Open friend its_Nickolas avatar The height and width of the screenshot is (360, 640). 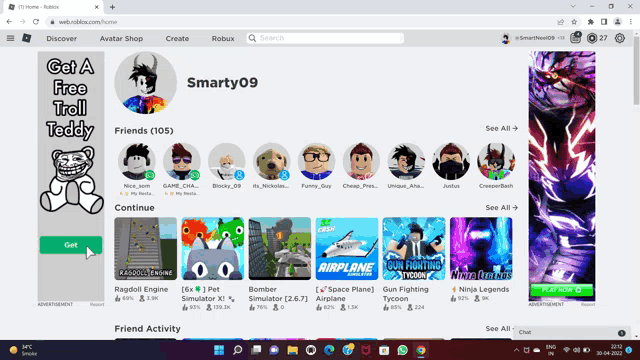(271, 161)
